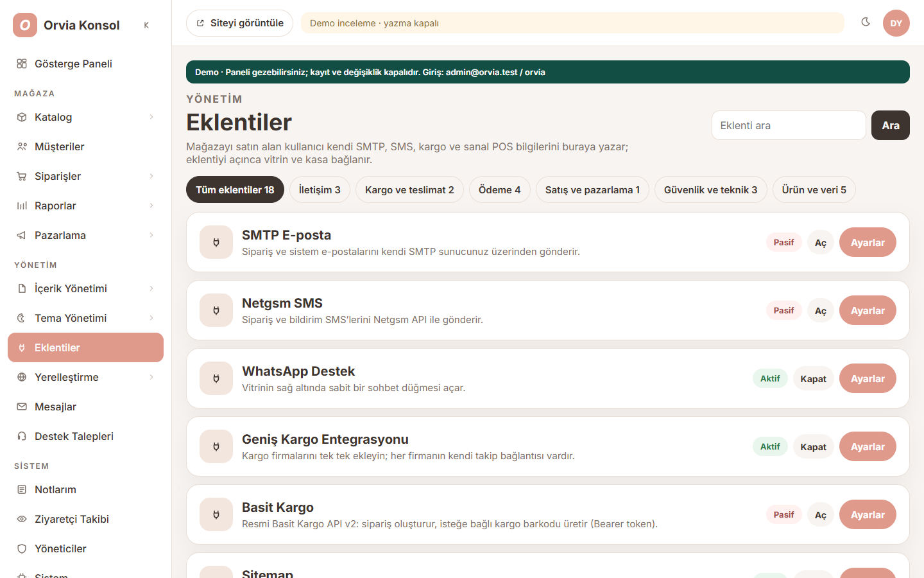Screen dimensions: 924x578
Task: Disable WhatsApp Destek with Kapat
Action: pyautogui.click(x=814, y=379)
